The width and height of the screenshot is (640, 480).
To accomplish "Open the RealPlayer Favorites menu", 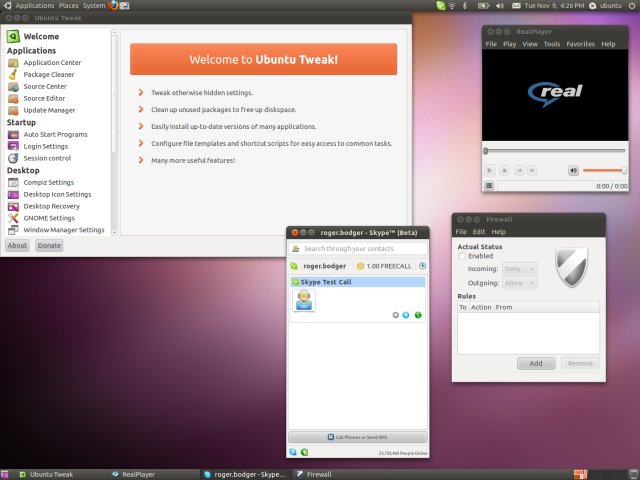I will point(580,44).
